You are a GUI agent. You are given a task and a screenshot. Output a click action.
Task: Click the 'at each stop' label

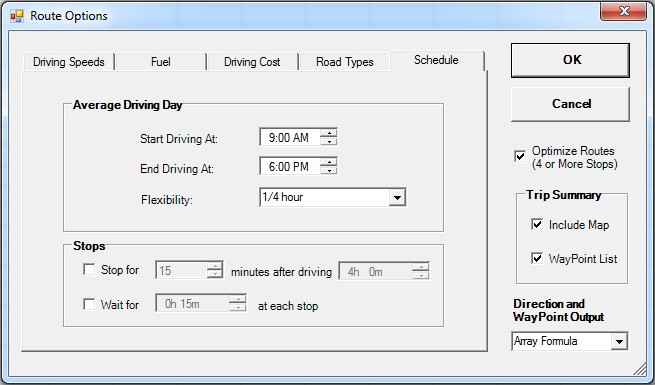[288, 306]
